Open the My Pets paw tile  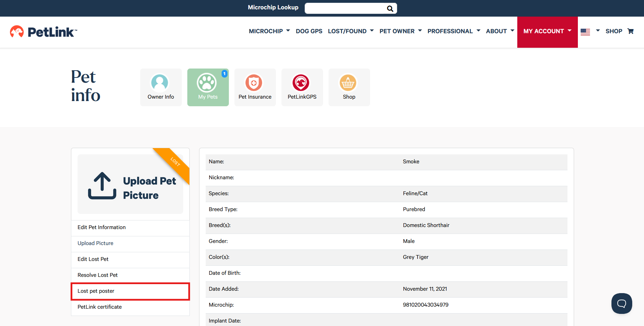[208, 87]
